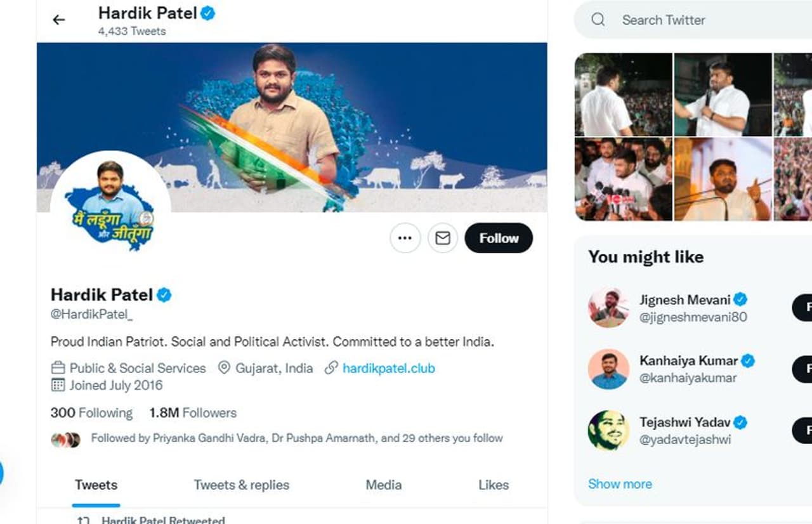Follow Hardik Patel
The width and height of the screenshot is (812, 524).
(499, 239)
